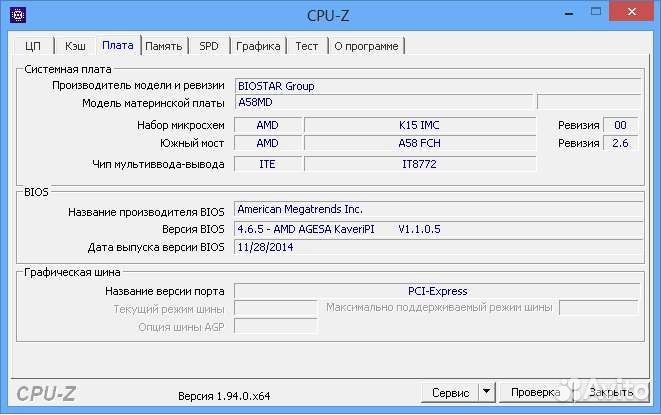The width and height of the screenshot is (661, 415).
Task: Click the Дата выпуска версии BIOS label
Action: (156, 247)
